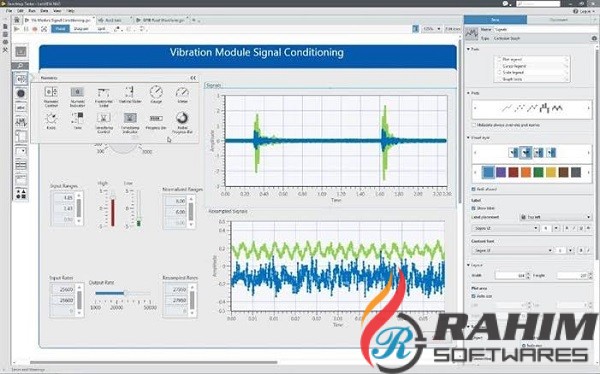The image size is (600, 374).
Task: Select the orange color swatch
Action: [x=526, y=172]
